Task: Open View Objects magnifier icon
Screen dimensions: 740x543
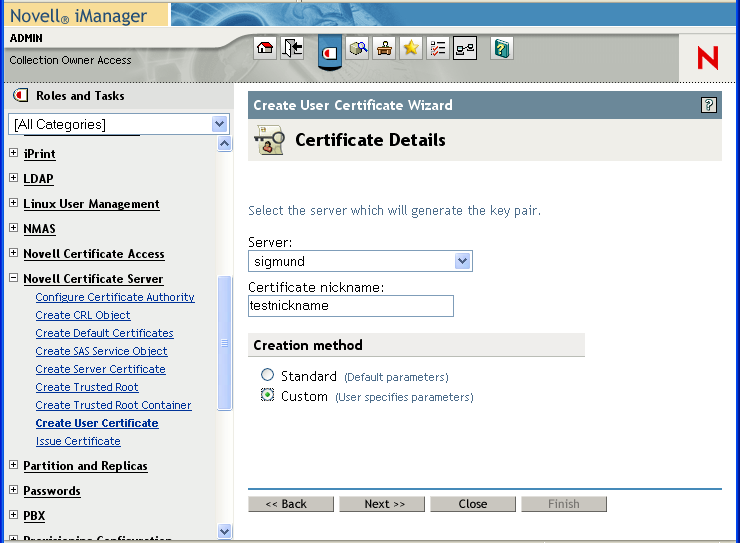Action: coord(358,48)
